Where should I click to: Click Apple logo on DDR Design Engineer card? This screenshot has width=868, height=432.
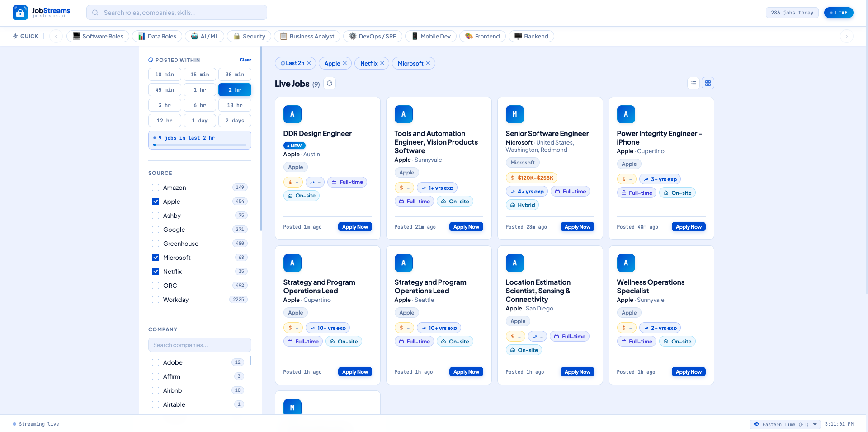tap(292, 114)
